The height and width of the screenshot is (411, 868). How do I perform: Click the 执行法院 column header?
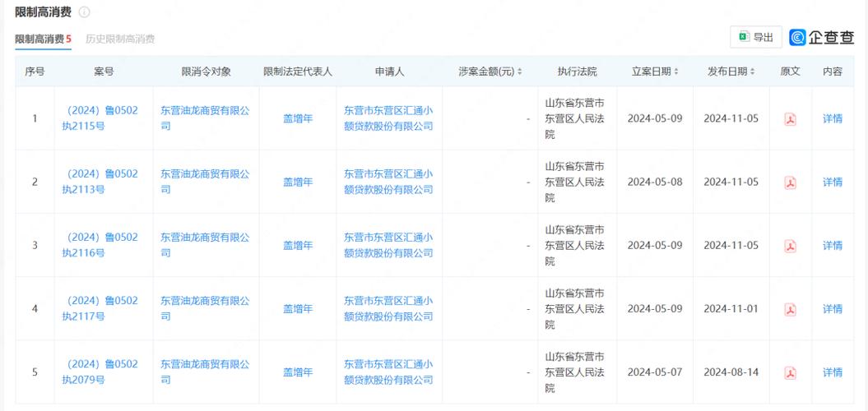coord(578,72)
